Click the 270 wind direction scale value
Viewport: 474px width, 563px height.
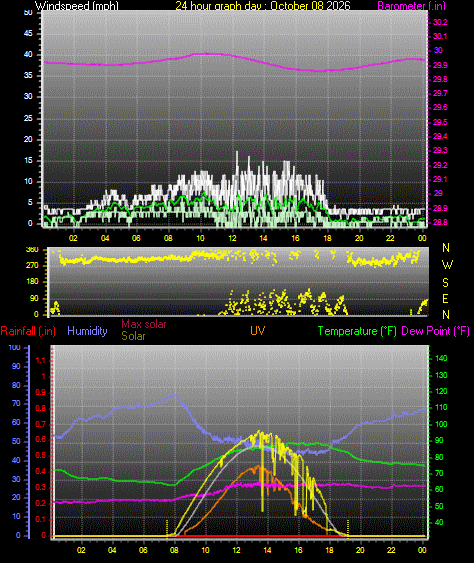pos(32,265)
